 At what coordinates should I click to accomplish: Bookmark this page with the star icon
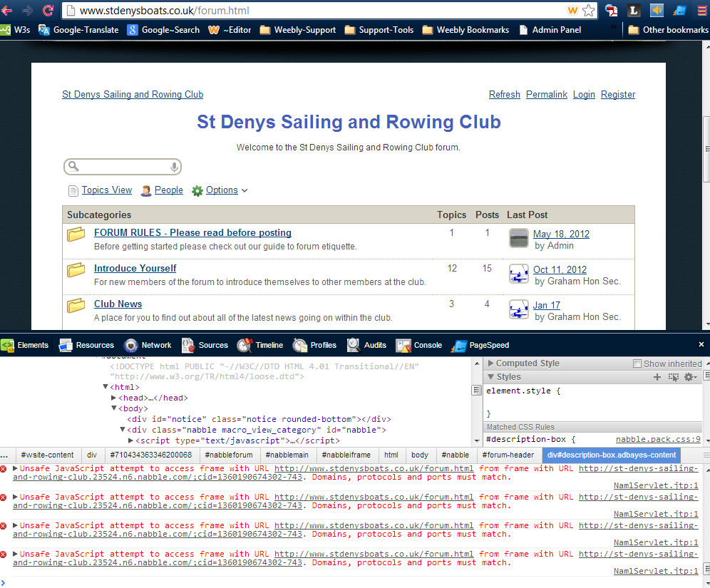point(589,11)
